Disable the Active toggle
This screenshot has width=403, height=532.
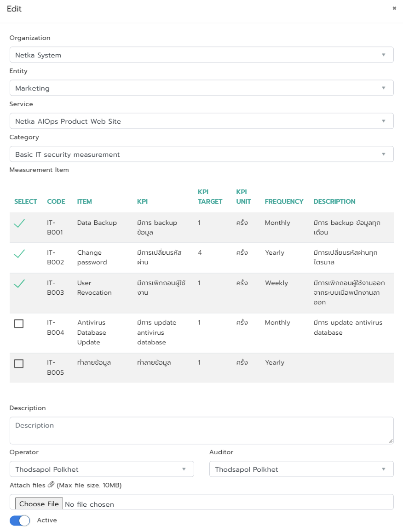pyautogui.click(x=20, y=520)
